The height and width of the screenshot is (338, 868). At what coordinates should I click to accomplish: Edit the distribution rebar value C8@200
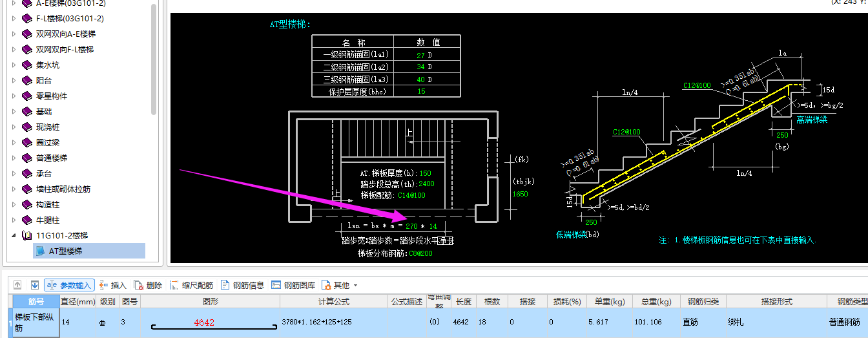click(x=420, y=253)
